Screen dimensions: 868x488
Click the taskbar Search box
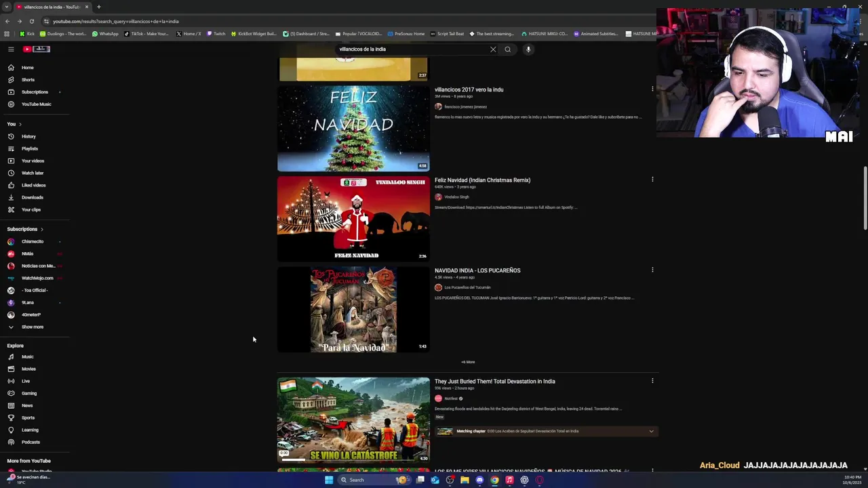coord(375,480)
